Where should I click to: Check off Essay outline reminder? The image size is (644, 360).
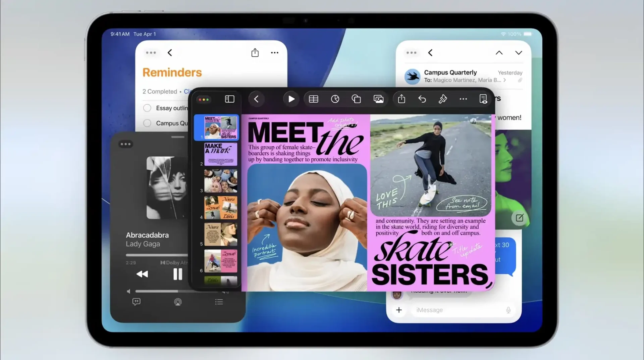click(x=147, y=108)
